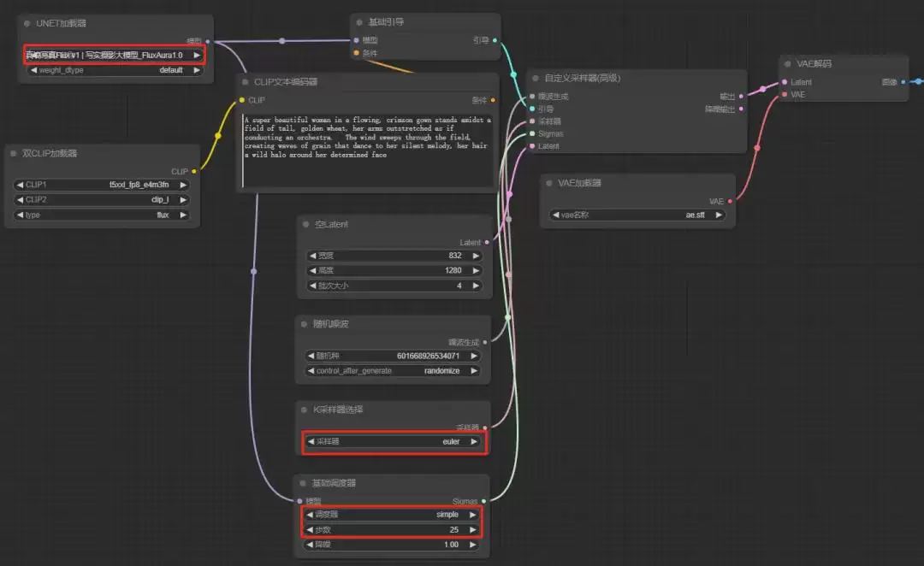
Task: Open the CLIP1 t5xxl_fp8_e4m3fn model selector
Action: [101, 185]
